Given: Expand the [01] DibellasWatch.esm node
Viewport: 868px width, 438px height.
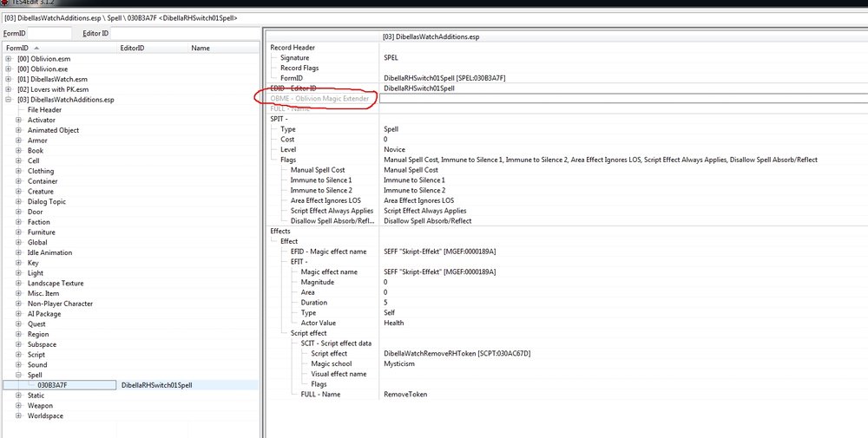Looking at the screenshot, I should pyautogui.click(x=9, y=79).
